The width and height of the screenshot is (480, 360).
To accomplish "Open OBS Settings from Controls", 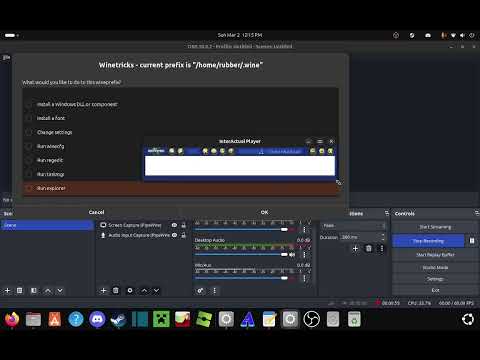I will tap(435, 279).
